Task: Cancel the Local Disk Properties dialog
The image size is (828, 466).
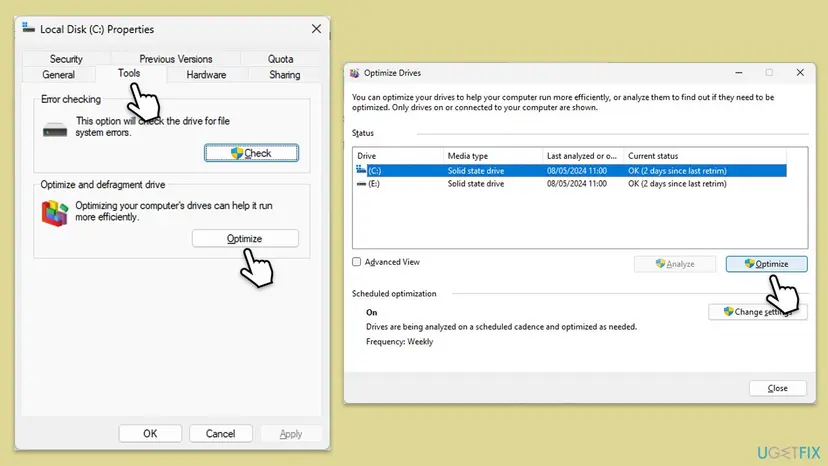Action: (220, 433)
